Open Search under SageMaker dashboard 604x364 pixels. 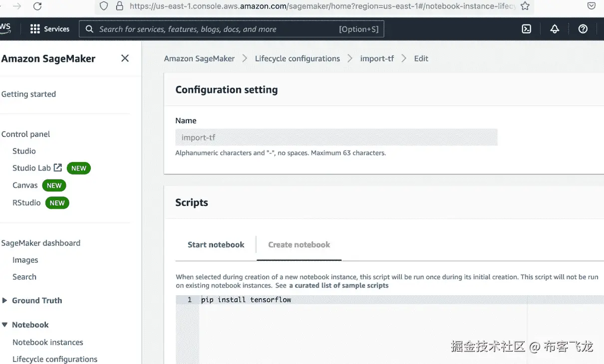tap(24, 277)
